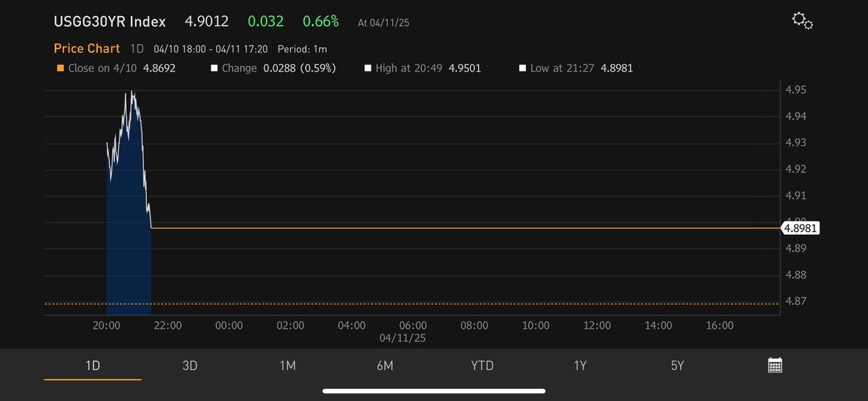Select the 1D range tab
The image size is (868, 401).
pos(93,366)
